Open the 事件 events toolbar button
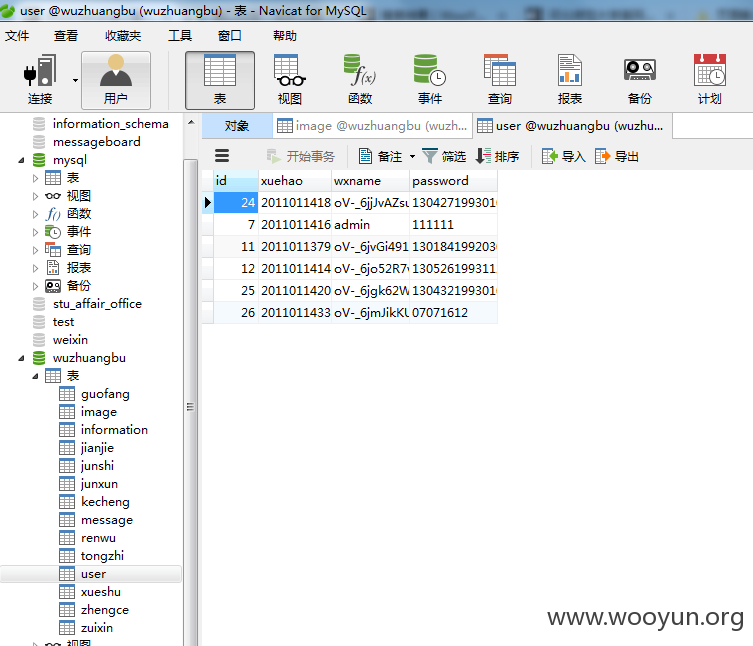Viewport: 753px width, 646px height. click(430, 80)
